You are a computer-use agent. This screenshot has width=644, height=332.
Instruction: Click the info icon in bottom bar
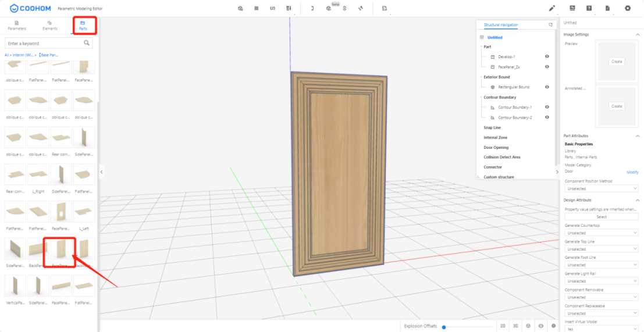pyautogui.click(x=553, y=326)
